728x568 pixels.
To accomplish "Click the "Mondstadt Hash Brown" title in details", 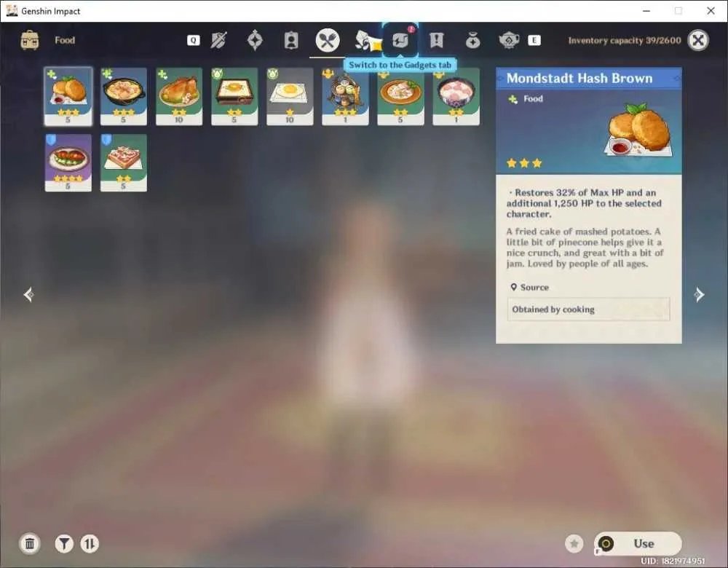I will (579, 78).
